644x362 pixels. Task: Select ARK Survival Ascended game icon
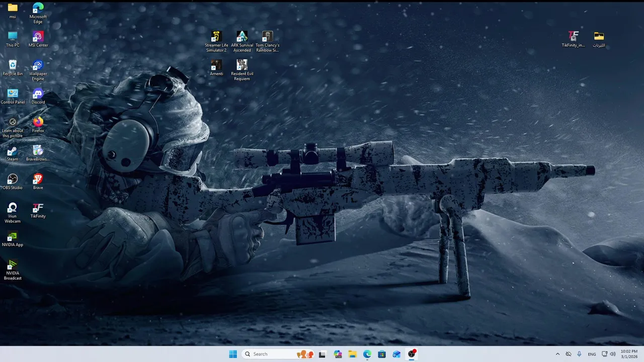[242, 42]
